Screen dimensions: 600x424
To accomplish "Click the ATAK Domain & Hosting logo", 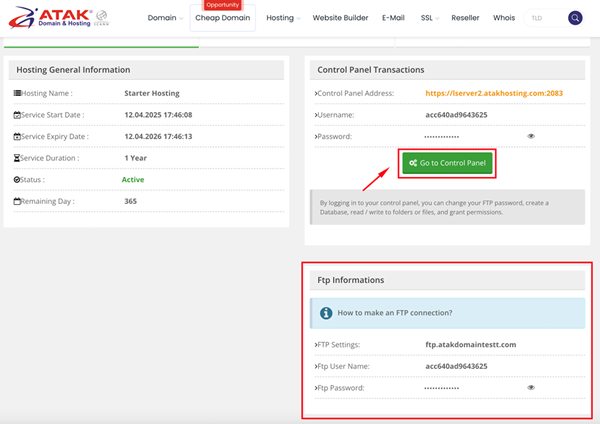I will coord(50,18).
